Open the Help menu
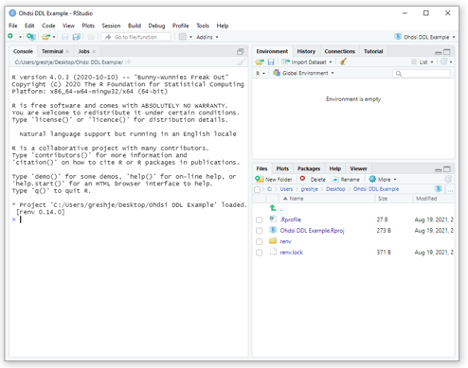This screenshot has height=368, width=468. pos(222,26)
